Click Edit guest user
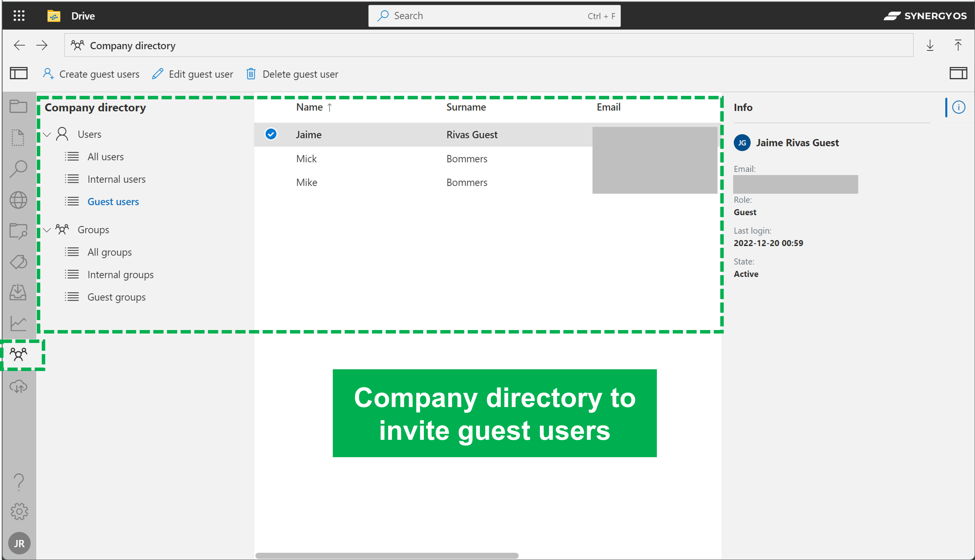Image resolution: width=975 pixels, height=560 pixels. pyautogui.click(x=192, y=74)
